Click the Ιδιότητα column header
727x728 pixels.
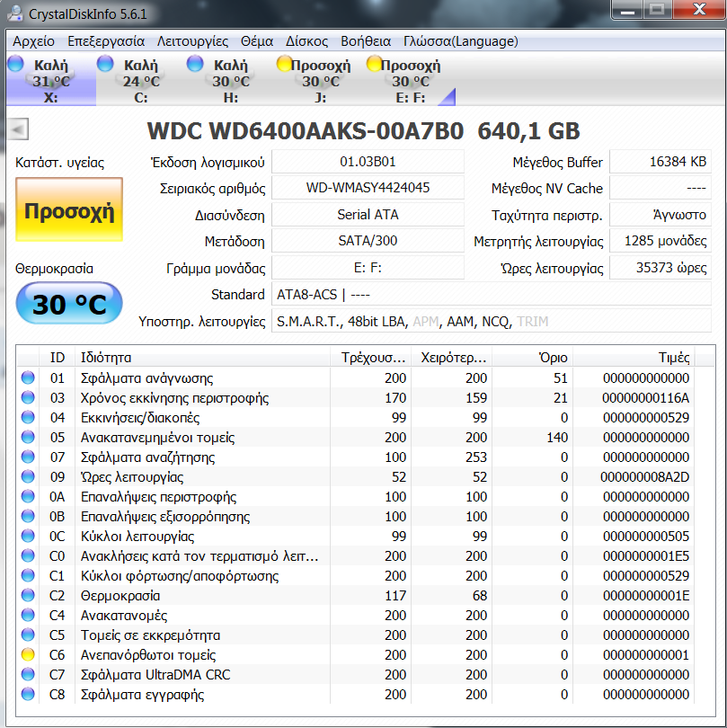pos(202,358)
